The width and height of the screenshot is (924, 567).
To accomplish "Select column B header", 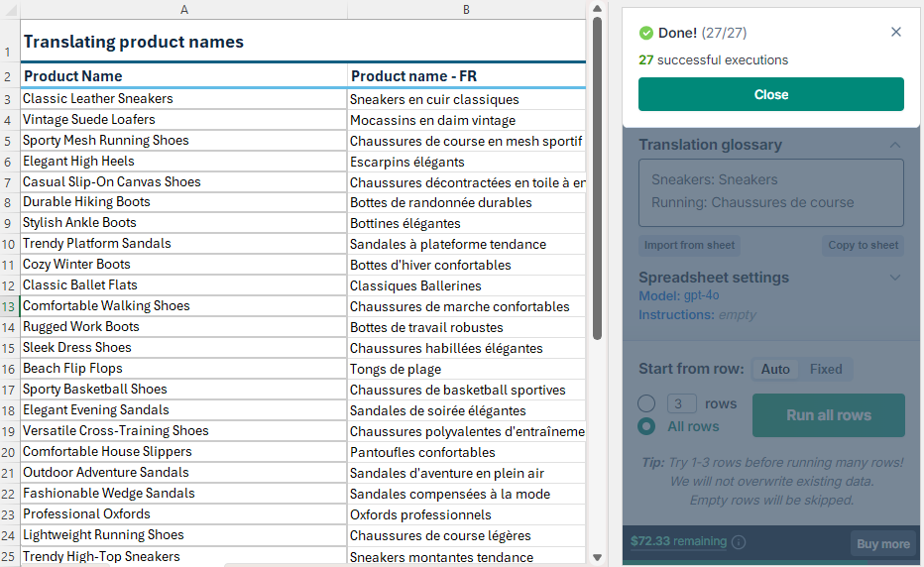I will tap(466, 10).
